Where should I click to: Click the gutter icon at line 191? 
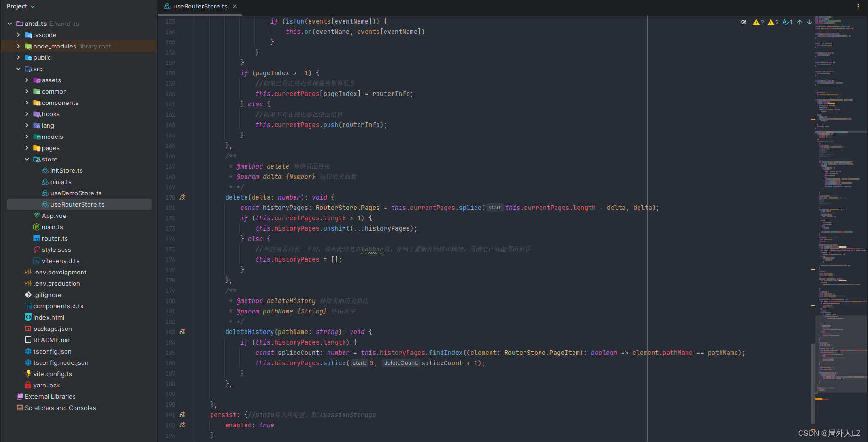click(x=182, y=415)
